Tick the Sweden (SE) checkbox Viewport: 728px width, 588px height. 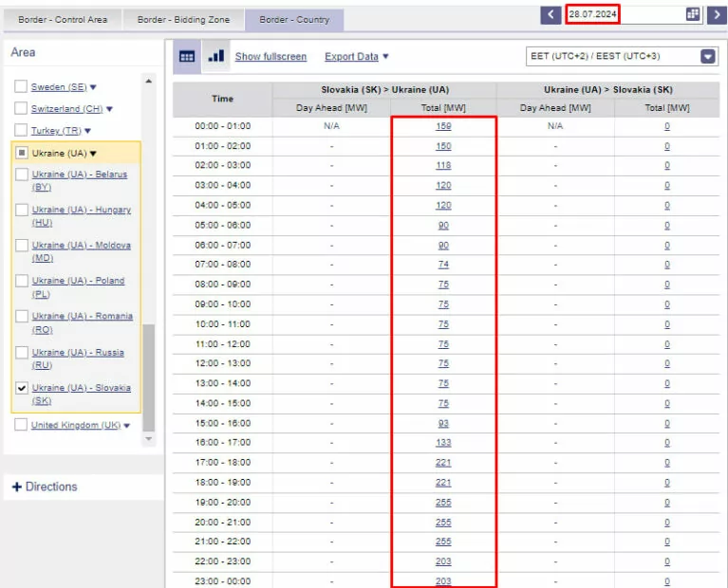point(21,86)
